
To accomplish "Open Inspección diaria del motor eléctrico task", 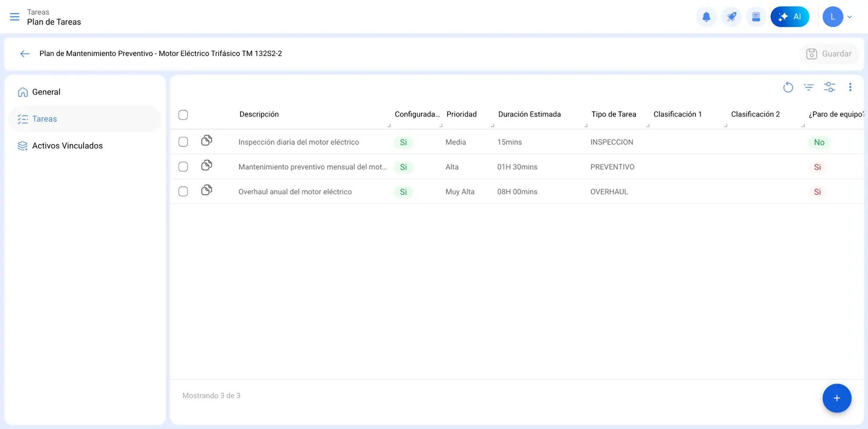I will 299,142.
